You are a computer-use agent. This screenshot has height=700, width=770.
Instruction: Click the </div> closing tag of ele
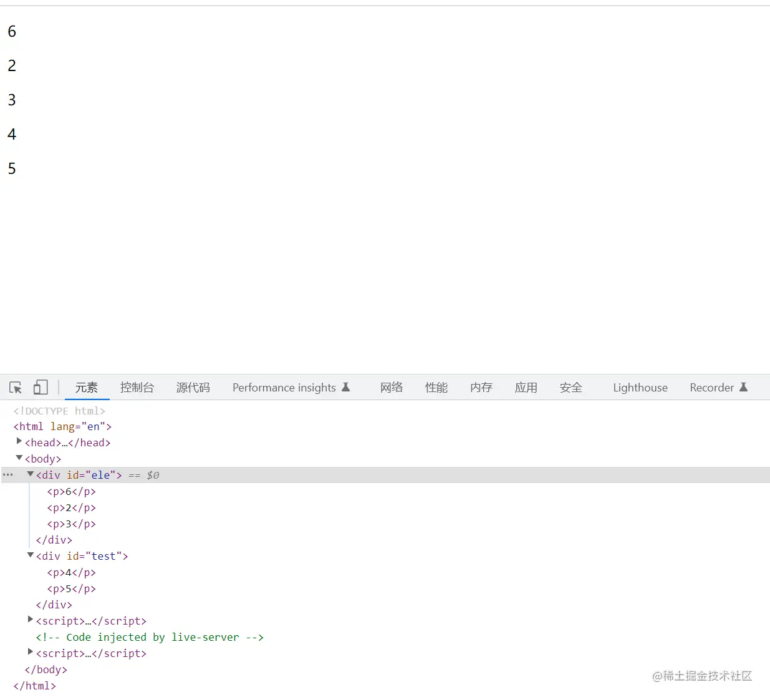coord(54,540)
